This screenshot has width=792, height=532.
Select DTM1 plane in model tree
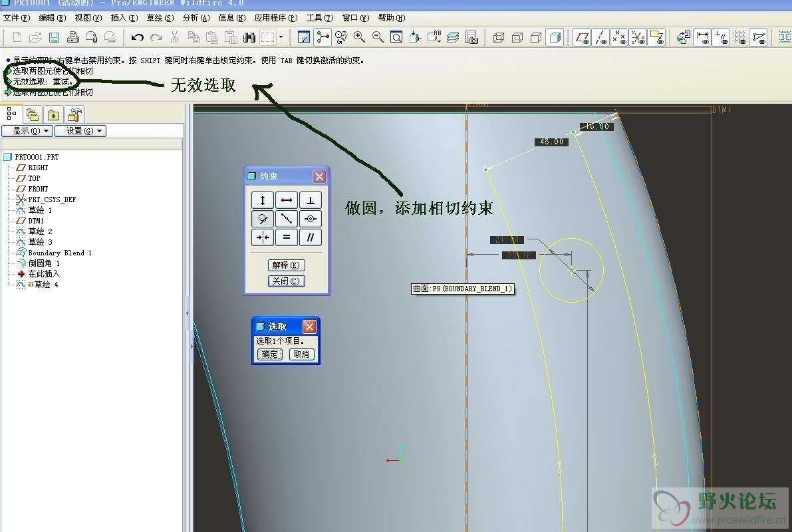click(35, 221)
